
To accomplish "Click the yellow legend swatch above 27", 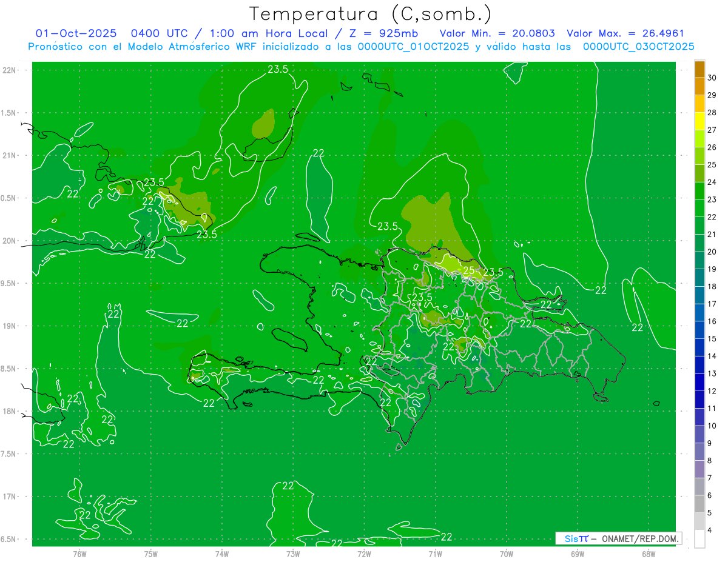I will click(699, 121).
